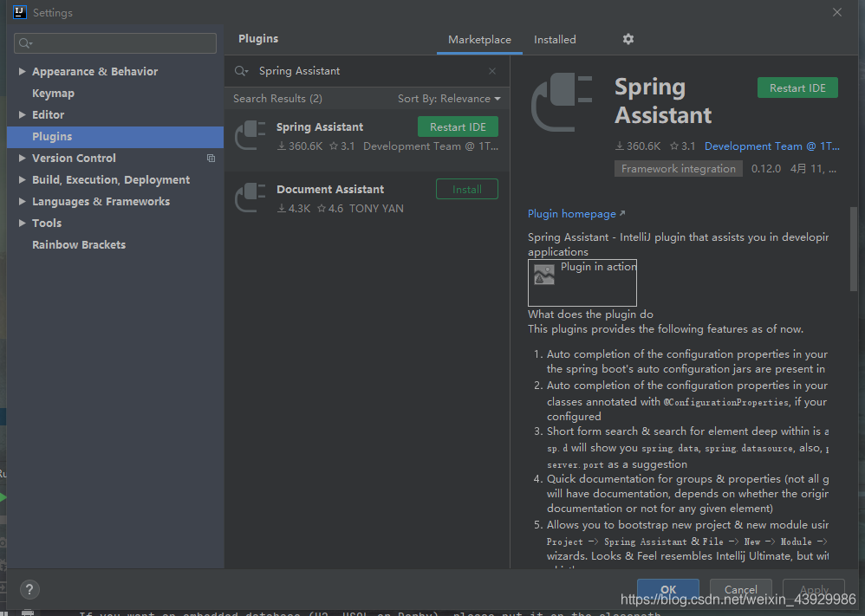The height and width of the screenshot is (616, 865).
Task: Open the Sort By: Relevance dropdown
Action: point(449,99)
